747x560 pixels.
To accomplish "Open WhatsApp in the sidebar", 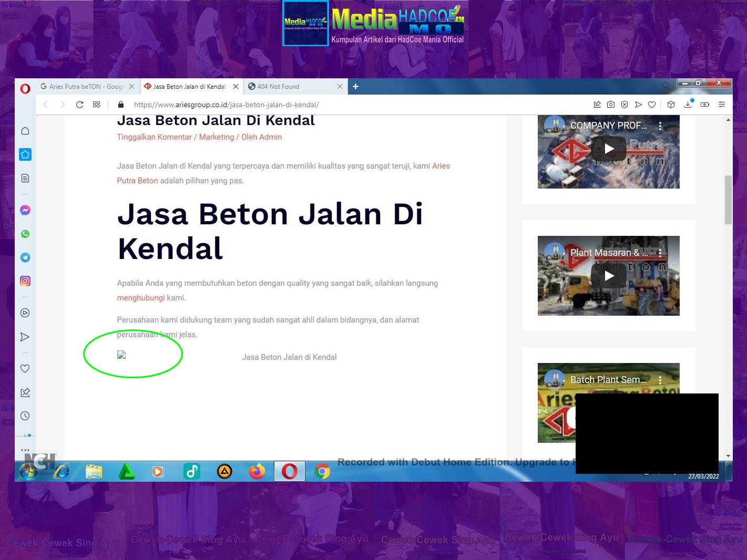I will click(25, 234).
